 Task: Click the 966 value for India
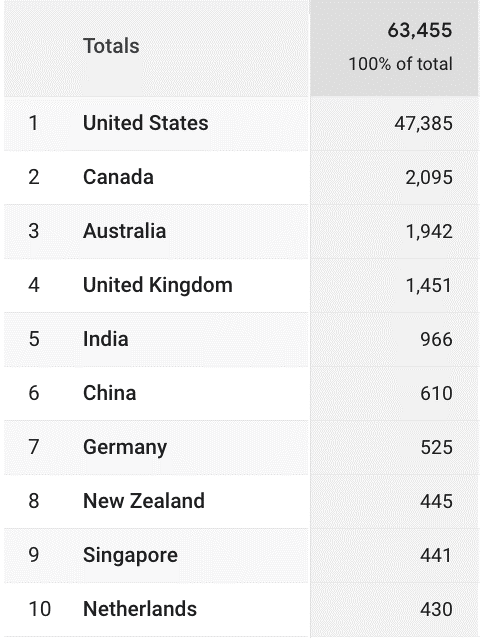(x=436, y=340)
